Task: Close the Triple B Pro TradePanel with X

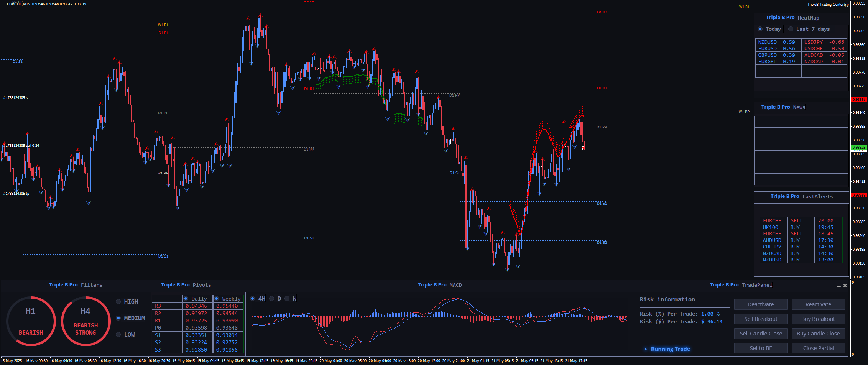Action: point(845,286)
